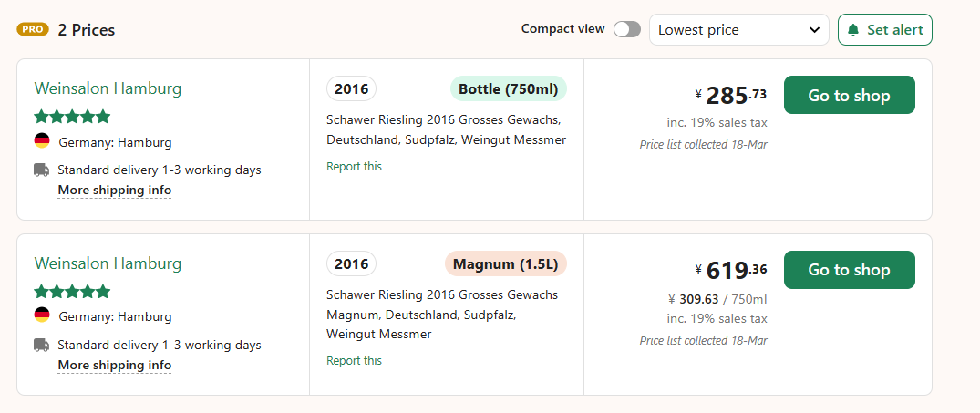Click the bell icon in Set alert
The height and width of the screenshot is (413, 980).
(x=853, y=30)
